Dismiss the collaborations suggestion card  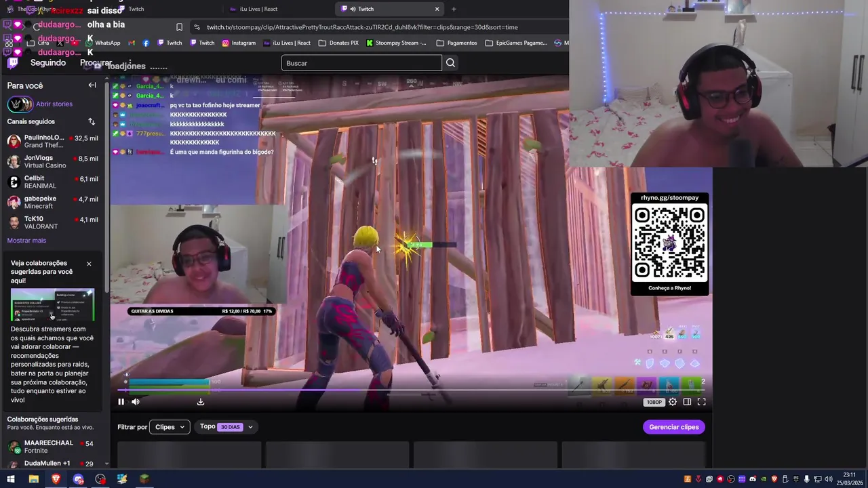pos(89,264)
